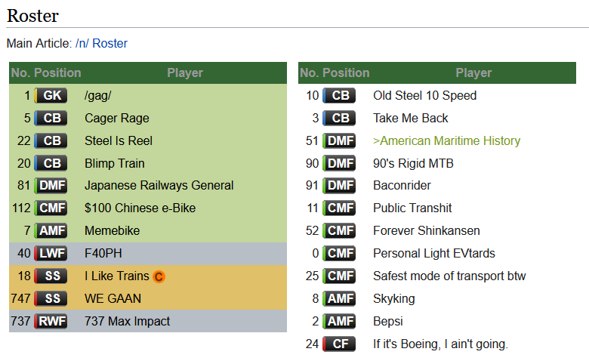Image resolution: width=589 pixels, height=364 pixels.
Task: Click the RWF badge for 737 Max Impact
Action: [51, 321]
